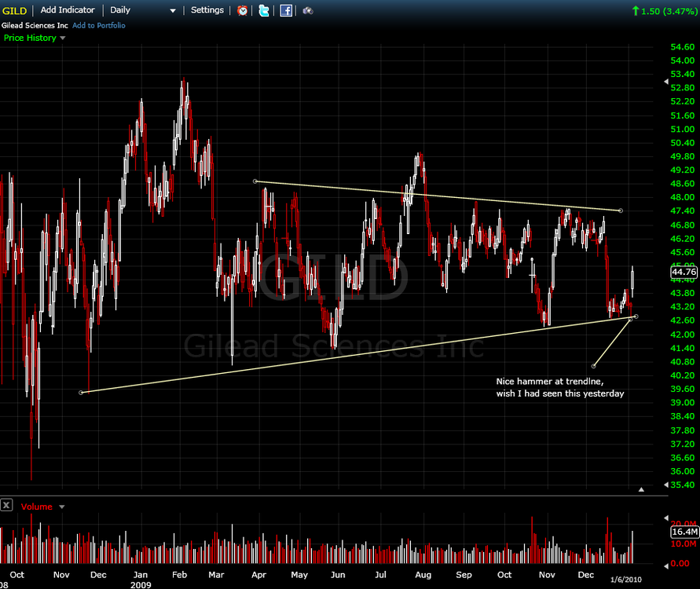Click the upper trendline right endpoint handle
The image size is (700, 589).
tap(621, 210)
